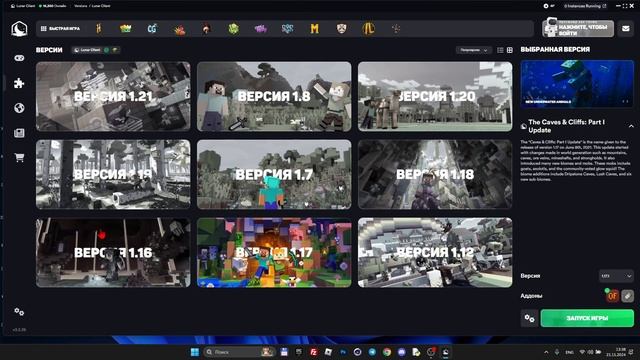The image size is (640, 360).
Task: Click the БЫСТРАЯ ИГРА quick play button
Action: [x=60, y=29]
